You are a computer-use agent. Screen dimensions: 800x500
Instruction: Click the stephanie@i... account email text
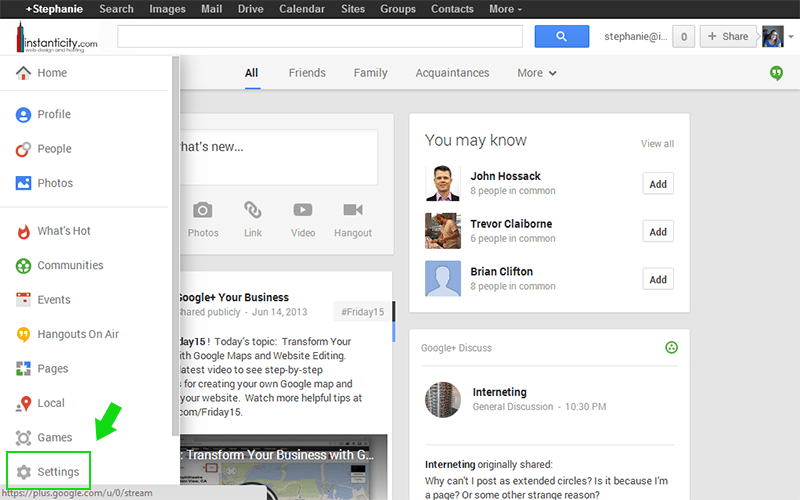[x=635, y=36]
